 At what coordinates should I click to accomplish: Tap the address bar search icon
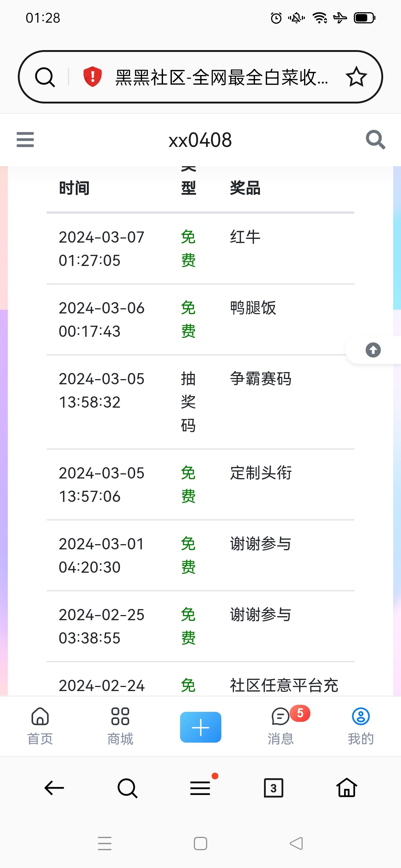(x=45, y=77)
